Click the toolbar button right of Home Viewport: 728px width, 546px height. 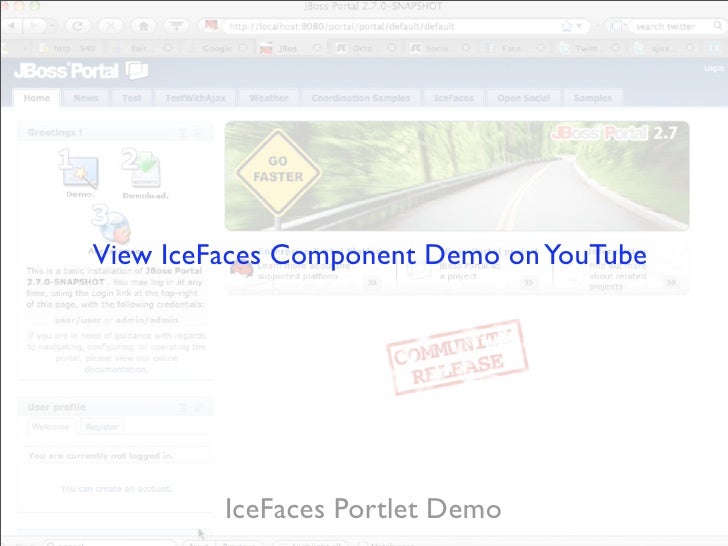tap(176, 26)
